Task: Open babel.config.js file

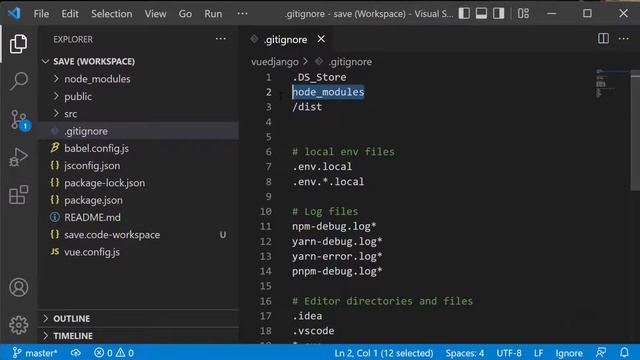Action: 139,148
